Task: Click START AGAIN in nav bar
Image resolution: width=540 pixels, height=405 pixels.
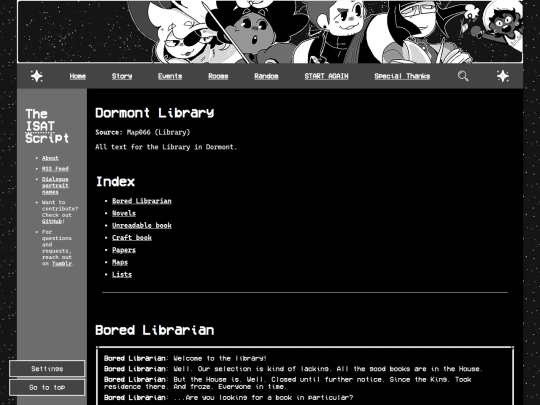Action: pos(326,76)
